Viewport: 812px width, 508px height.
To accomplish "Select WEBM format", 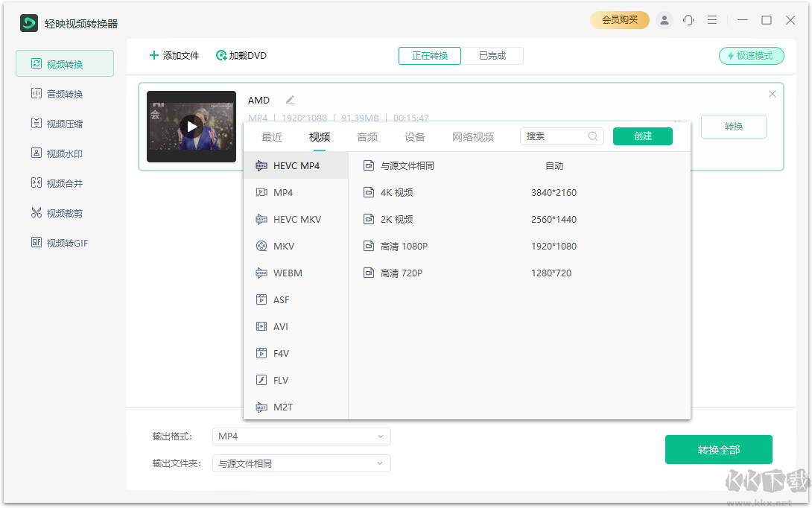I will click(296, 273).
